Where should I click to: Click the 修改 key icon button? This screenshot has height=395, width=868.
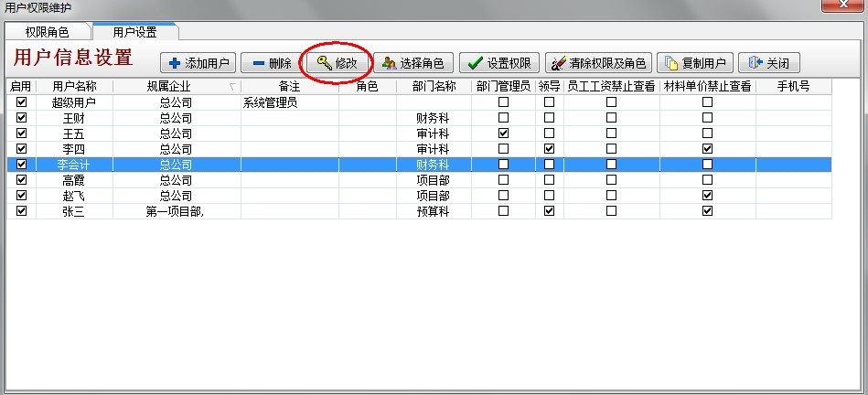338,63
